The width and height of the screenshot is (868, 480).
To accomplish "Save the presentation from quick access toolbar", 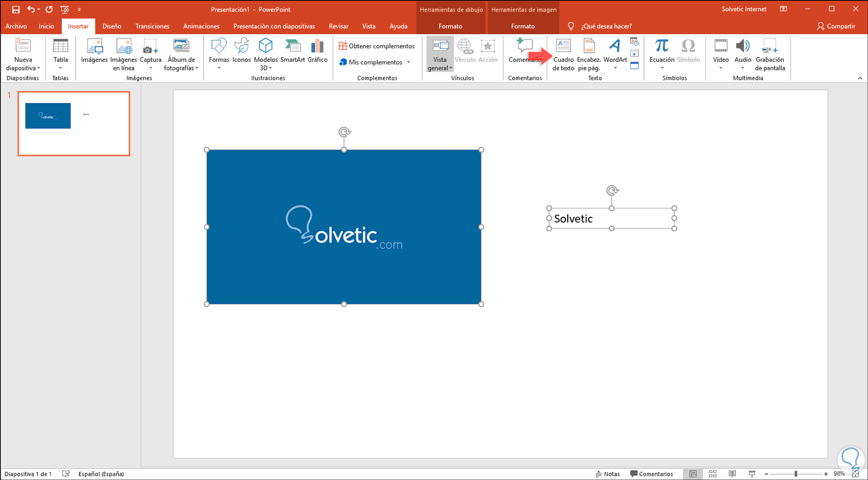I will click(x=16, y=9).
